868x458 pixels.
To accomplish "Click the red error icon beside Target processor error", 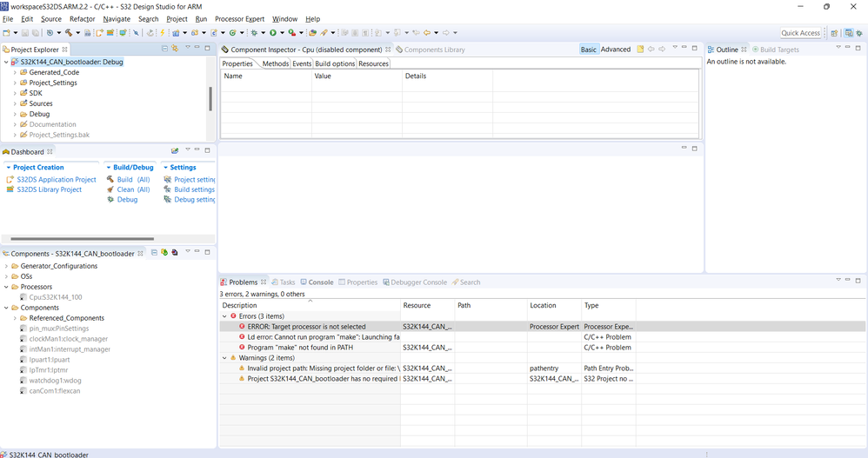I will 242,327.
